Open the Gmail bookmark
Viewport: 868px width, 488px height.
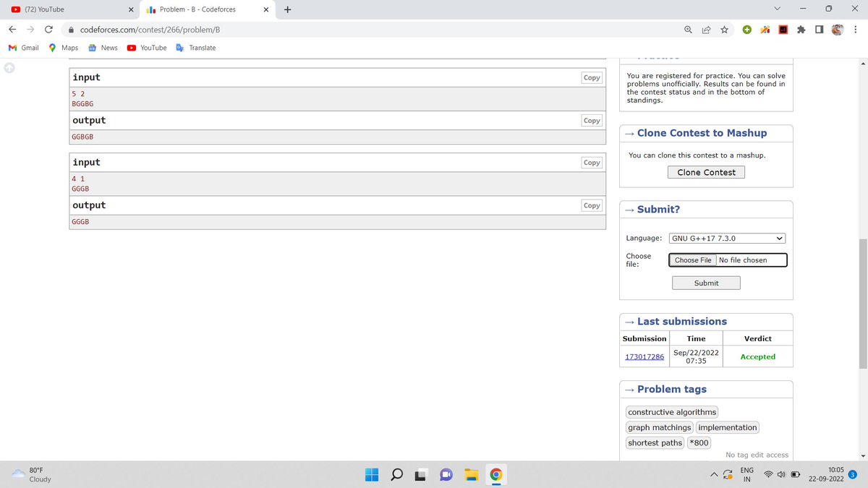point(24,48)
